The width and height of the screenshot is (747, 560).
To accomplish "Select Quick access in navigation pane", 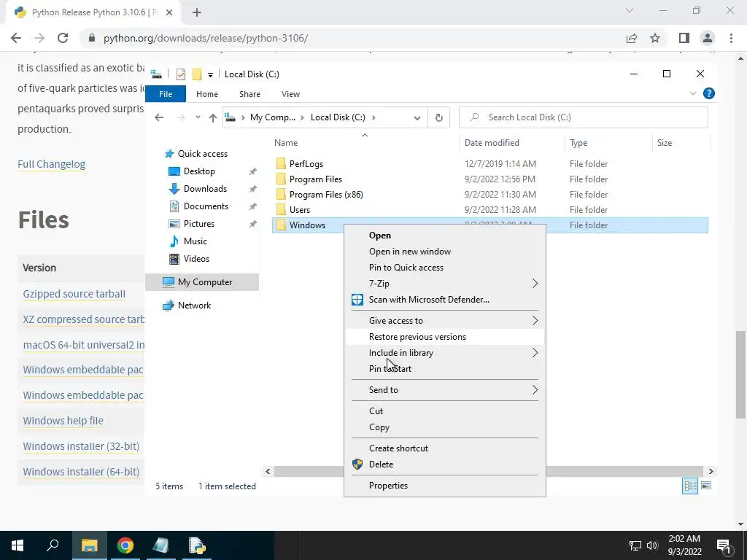I will (x=203, y=154).
